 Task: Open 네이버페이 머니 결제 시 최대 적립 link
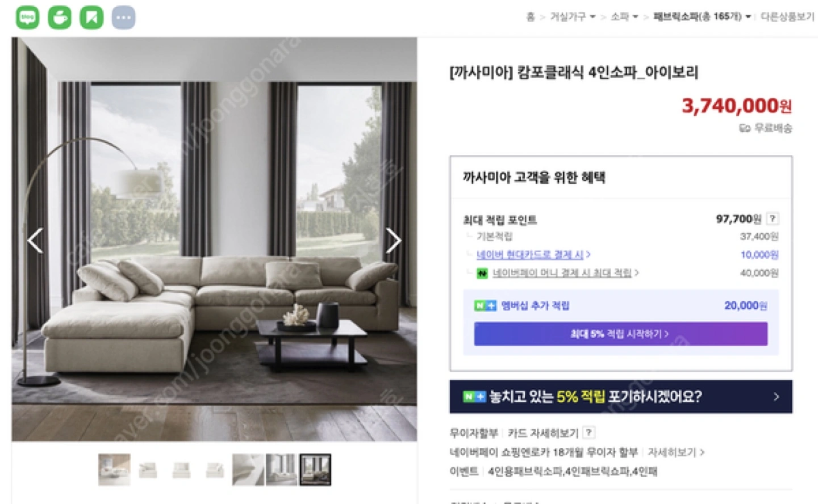[565, 273]
